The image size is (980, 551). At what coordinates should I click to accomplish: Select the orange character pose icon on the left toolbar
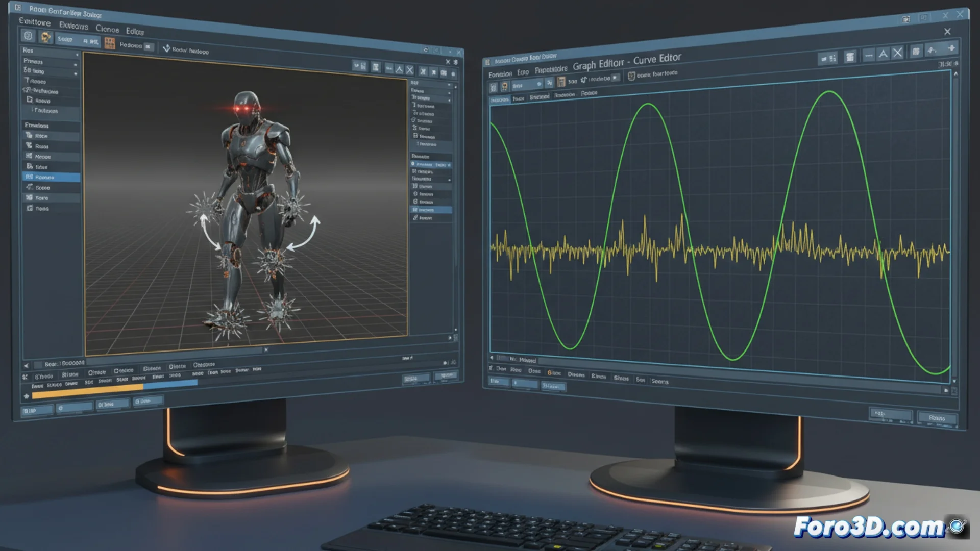pyautogui.click(x=45, y=37)
